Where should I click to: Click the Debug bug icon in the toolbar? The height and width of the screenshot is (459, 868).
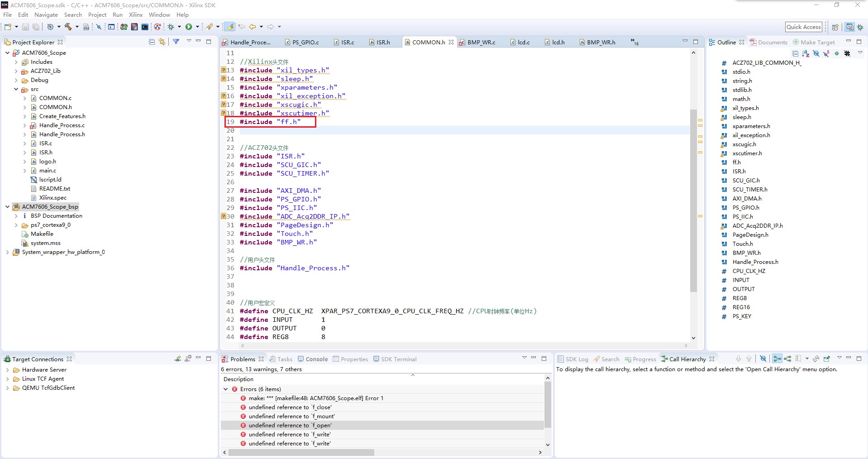171,27
